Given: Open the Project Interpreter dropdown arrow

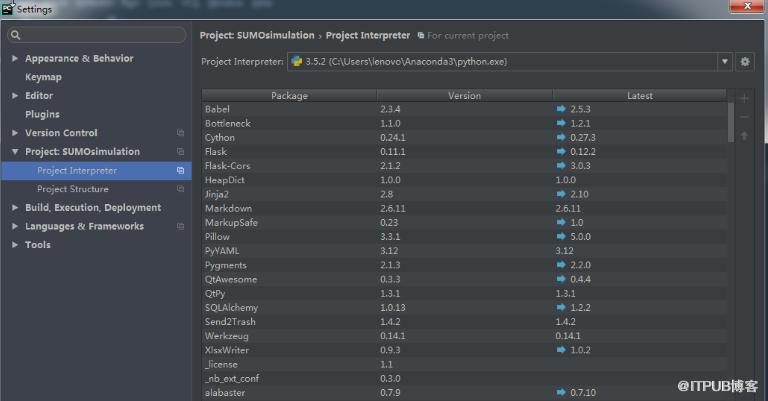Looking at the screenshot, I should click(x=724, y=62).
